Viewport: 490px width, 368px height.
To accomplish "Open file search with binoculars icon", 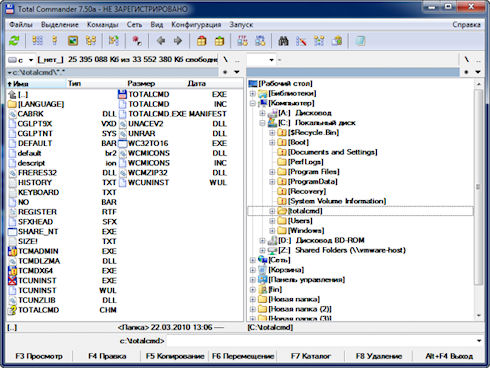I will click(283, 41).
